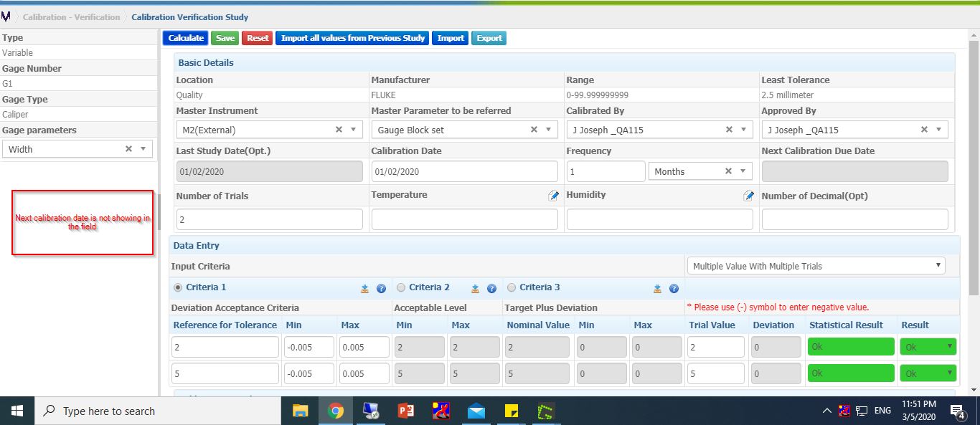Image resolution: width=980 pixels, height=425 pixels.
Task: Click the Number of Trials field
Action: [269, 219]
